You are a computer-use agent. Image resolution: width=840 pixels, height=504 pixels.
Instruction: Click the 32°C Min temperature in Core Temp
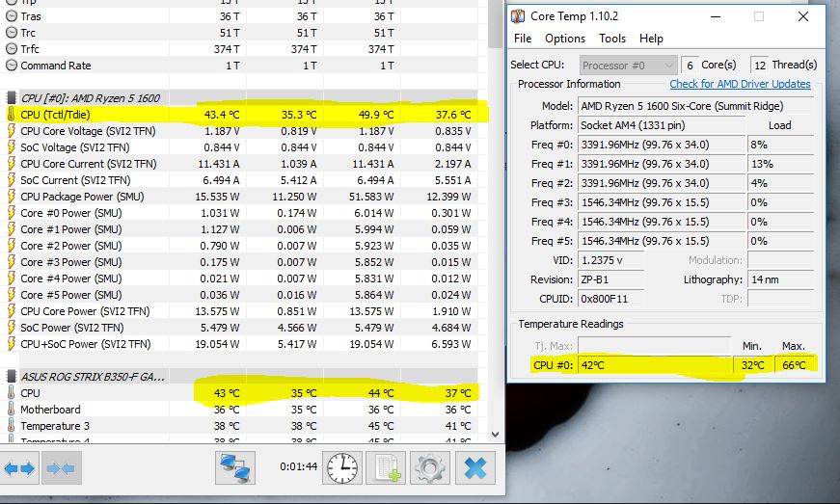(752, 365)
